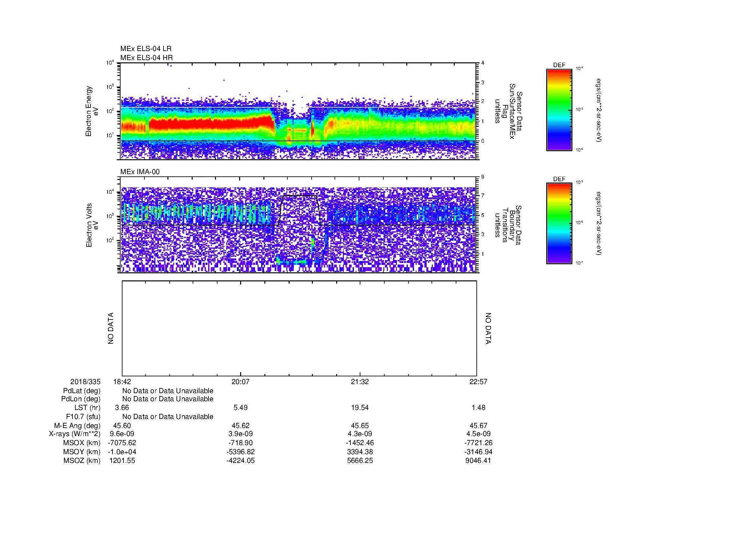The width and height of the screenshot is (756, 534).
Task: Click the 'MSOX (km)' row label
Action: coord(81,443)
